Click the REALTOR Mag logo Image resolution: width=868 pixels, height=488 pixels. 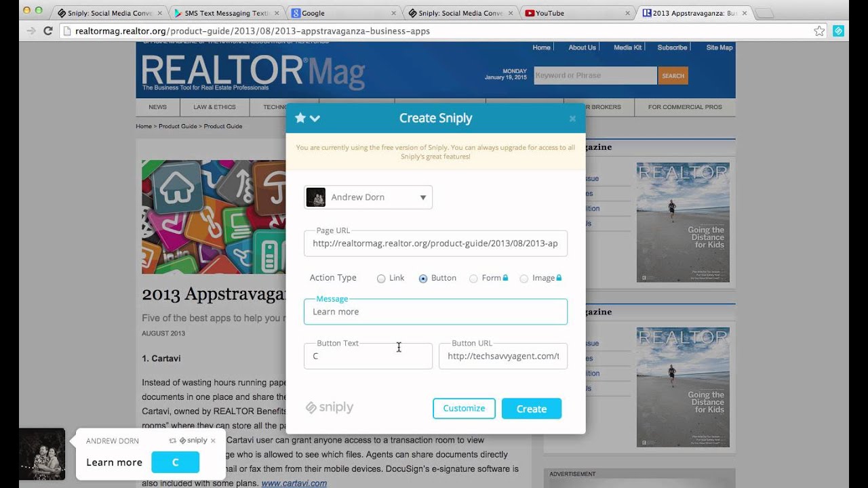[253, 73]
